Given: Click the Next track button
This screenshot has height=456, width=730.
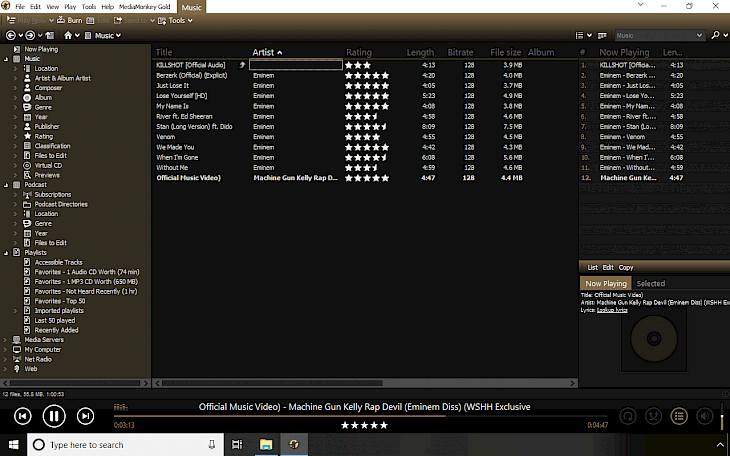Looking at the screenshot, I should coord(85,416).
